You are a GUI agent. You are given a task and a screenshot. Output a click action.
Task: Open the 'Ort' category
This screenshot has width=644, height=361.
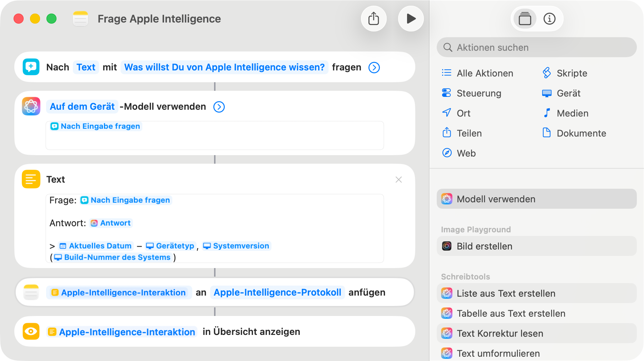coord(456,113)
